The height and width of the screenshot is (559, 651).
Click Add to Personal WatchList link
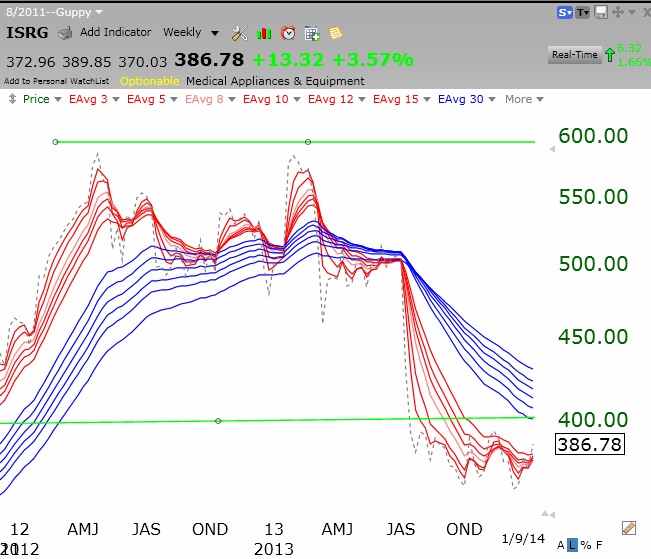point(56,81)
